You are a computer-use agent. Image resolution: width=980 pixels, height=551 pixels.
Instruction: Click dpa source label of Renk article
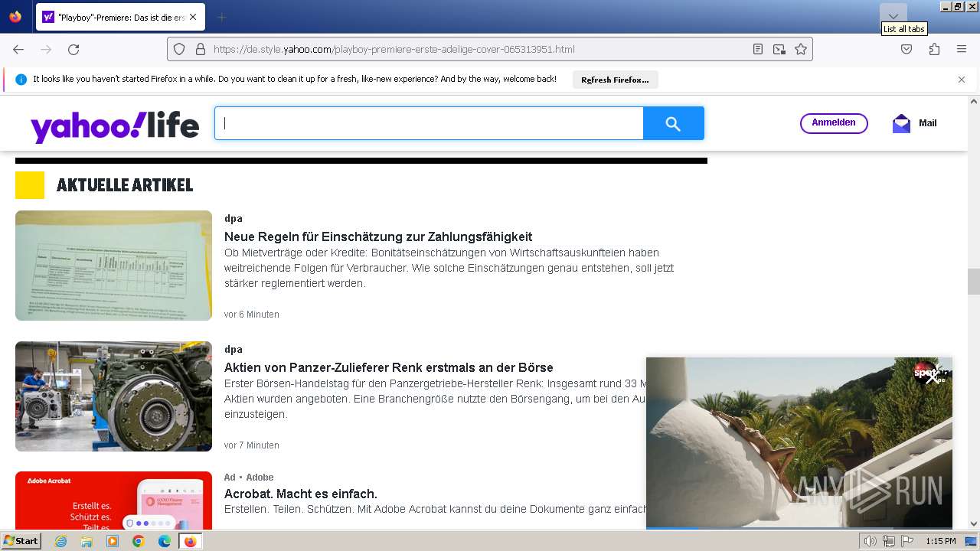[234, 350]
